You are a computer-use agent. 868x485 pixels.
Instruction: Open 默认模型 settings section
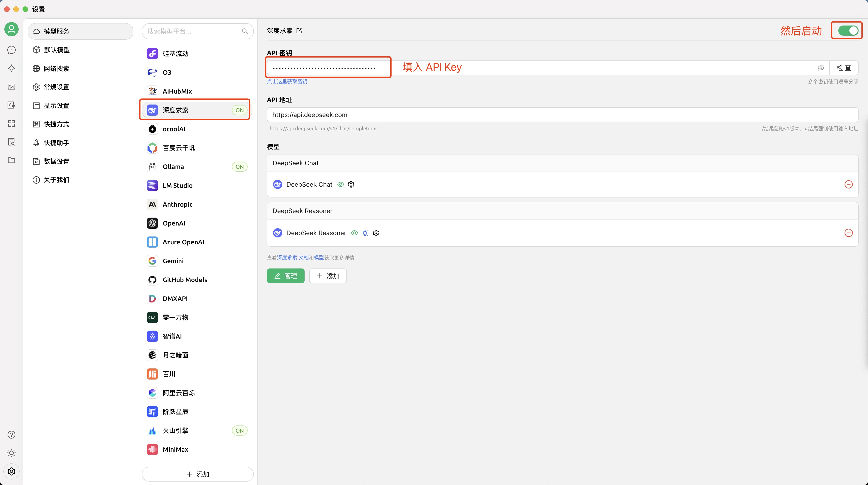tap(80, 50)
